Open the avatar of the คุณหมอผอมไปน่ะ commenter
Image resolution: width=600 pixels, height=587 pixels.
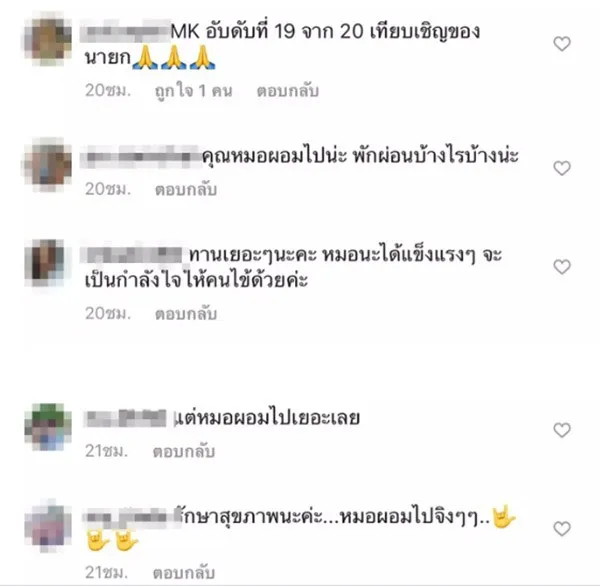(x=48, y=165)
